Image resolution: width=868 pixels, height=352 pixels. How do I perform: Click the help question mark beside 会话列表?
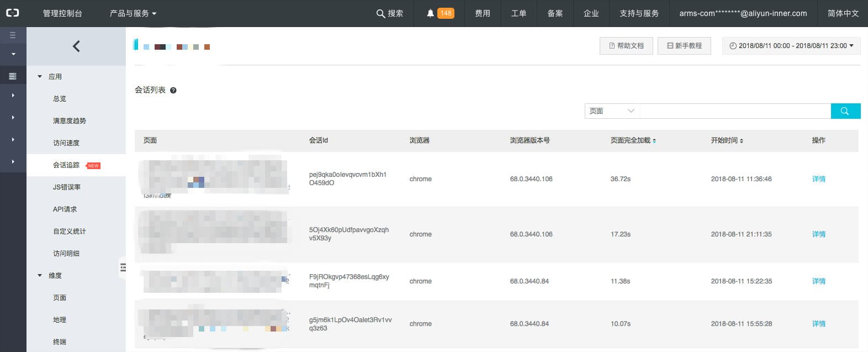coord(173,91)
